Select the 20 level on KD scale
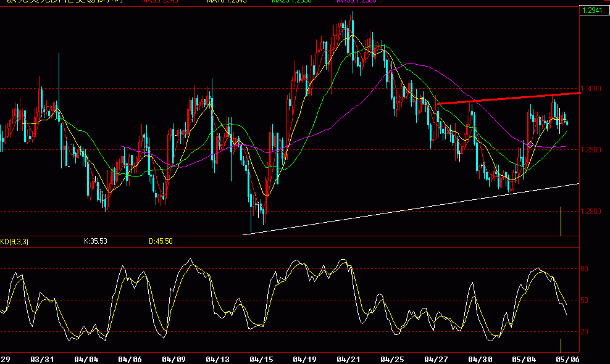610x364 pixels. click(x=585, y=332)
